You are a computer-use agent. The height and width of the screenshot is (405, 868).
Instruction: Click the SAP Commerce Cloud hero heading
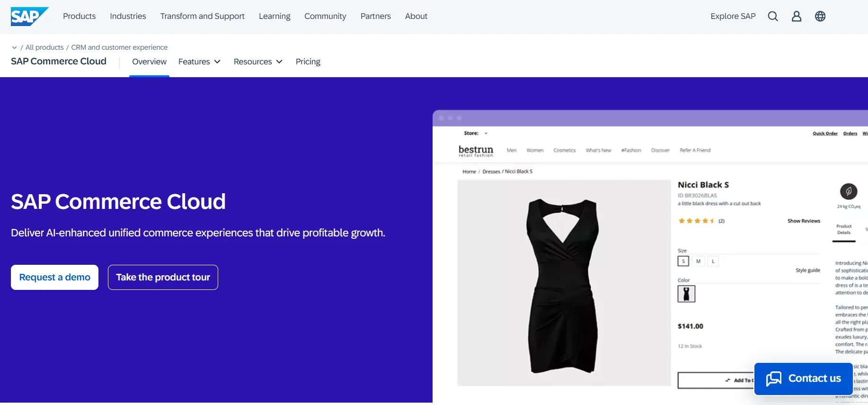(x=118, y=202)
